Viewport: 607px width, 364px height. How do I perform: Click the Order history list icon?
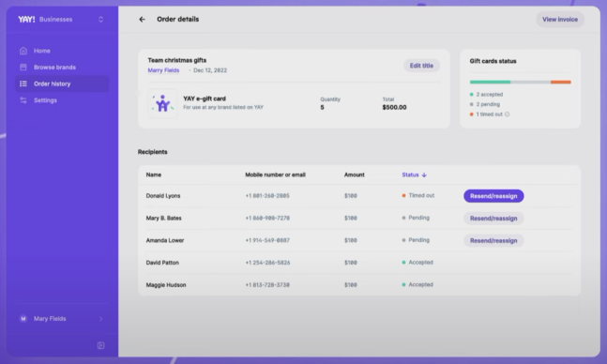click(23, 83)
